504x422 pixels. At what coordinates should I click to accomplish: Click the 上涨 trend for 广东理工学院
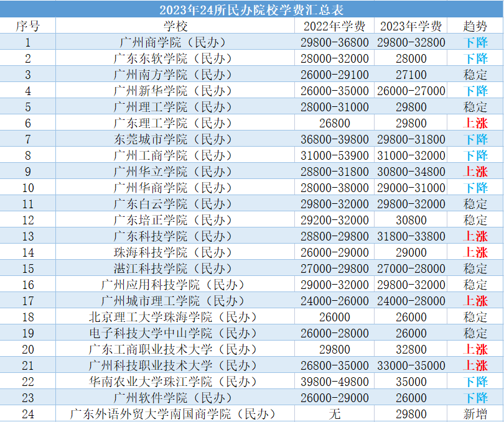[x=475, y=123]
